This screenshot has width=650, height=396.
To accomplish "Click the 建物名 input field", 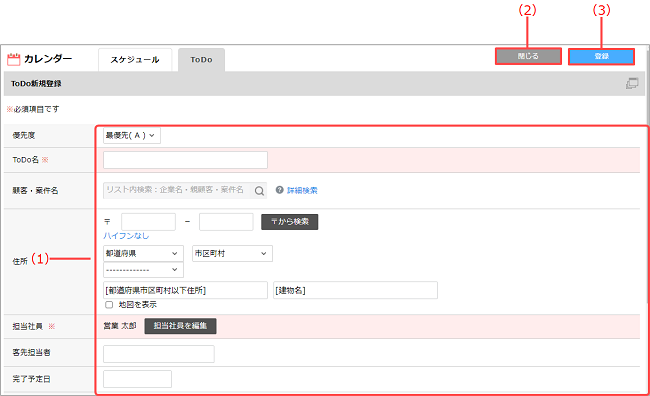I will pyautogui.click(x=355, y=290).
